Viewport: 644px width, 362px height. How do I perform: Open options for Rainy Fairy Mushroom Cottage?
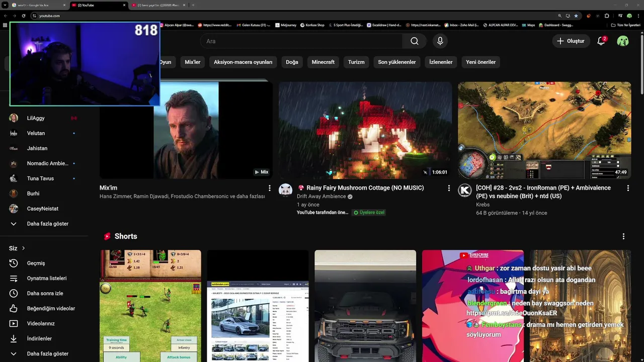tap(449, 188)
